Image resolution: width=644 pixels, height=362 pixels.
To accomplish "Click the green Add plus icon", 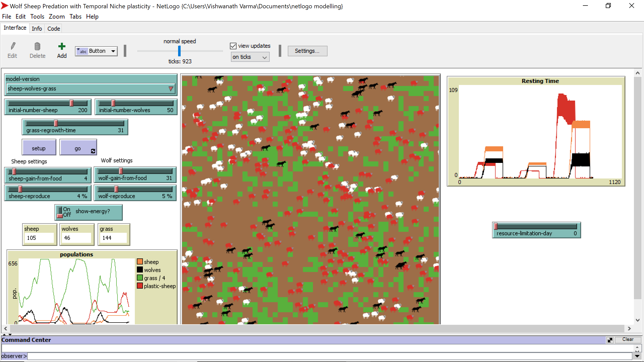I will 61,46.
